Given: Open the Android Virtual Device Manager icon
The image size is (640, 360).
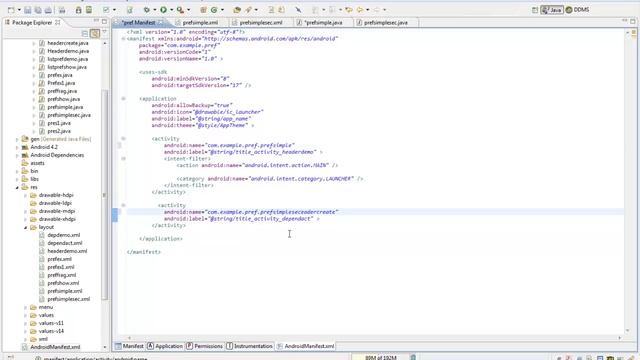Looking at the screenshot, I should (89, 10).
